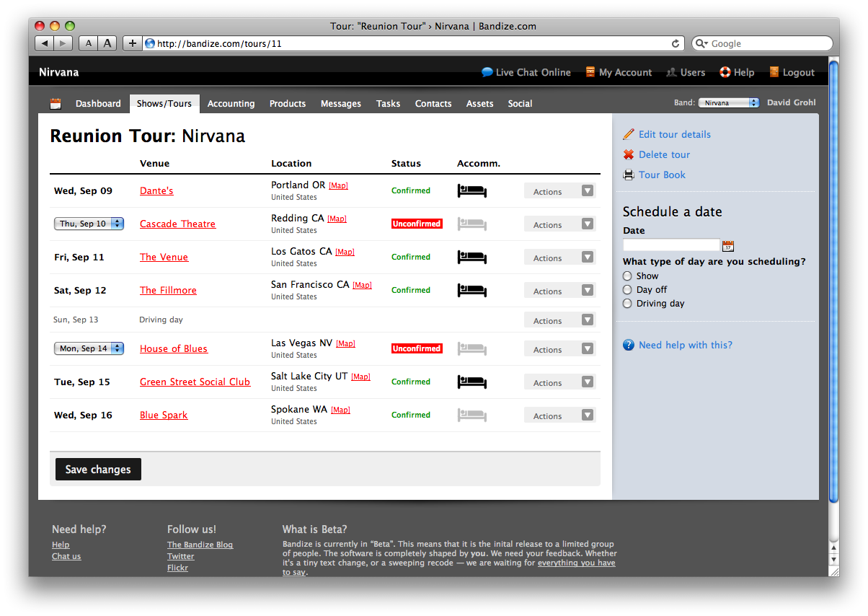Click the Save changes button
Screen dimensions: 868x616
pos(98,470)
